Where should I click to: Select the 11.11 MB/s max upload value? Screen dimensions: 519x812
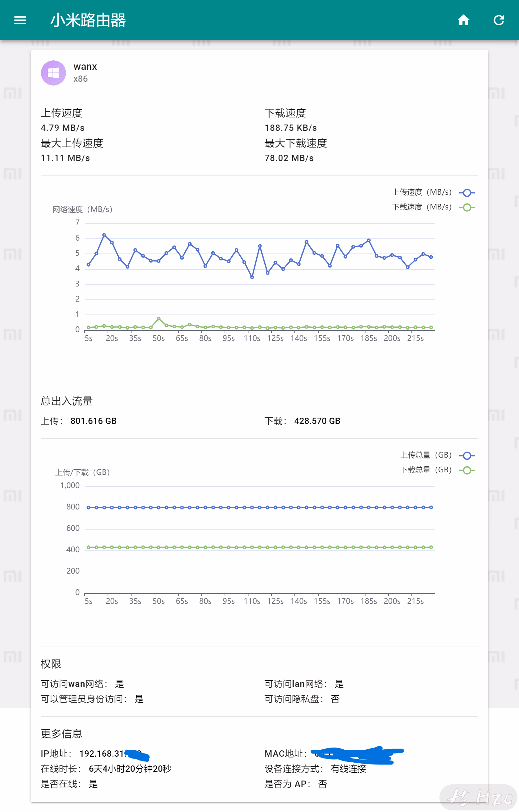pyautogui.click(x=65, y=158)
